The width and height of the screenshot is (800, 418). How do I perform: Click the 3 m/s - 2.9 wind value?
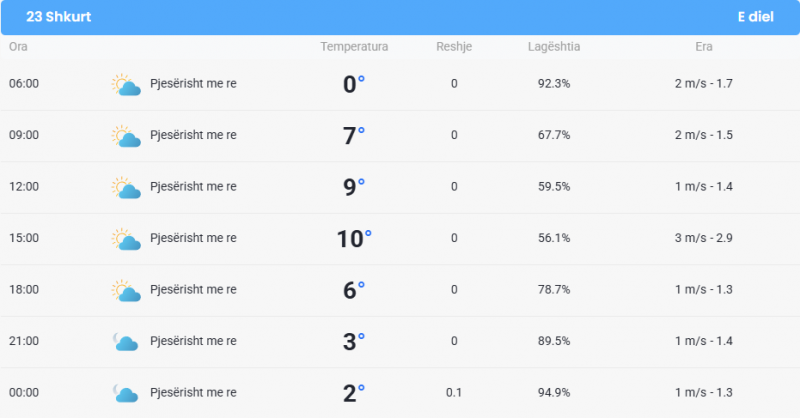coord(704,238)
